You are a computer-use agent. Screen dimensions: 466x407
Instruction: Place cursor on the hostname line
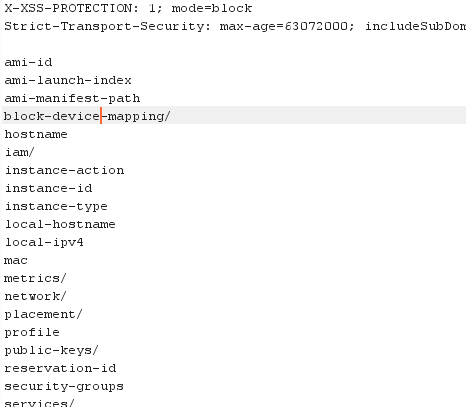(36, 134)
